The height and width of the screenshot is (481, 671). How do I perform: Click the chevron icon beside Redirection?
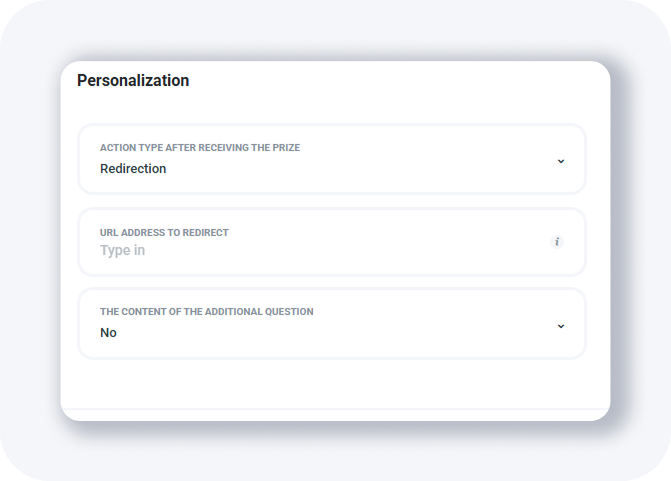pyautogui.click(x=561, y=161)
